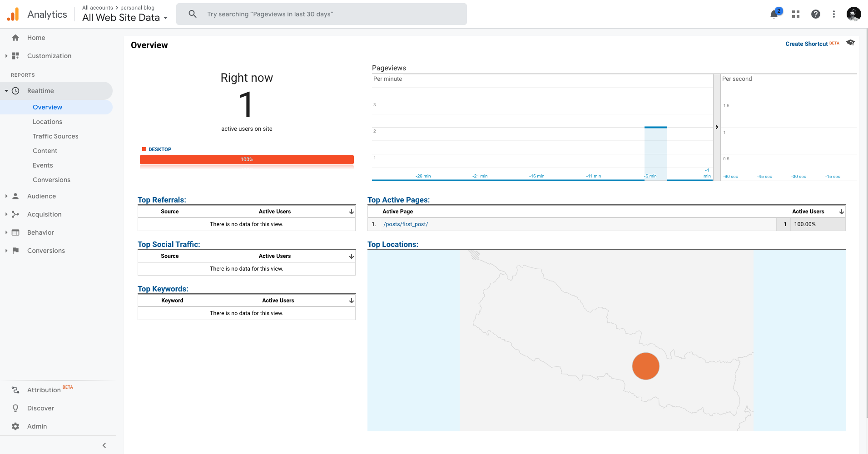Click the blue pageviews bar at -6 min
The height and width of the screenshot is (454, 868).
tap(655, 153)
